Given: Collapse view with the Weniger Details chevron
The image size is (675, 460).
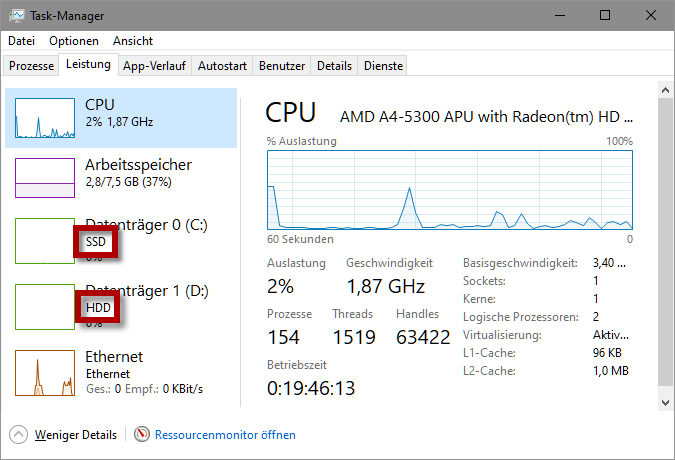Looking at the screenshot, I should click(x=18, y=435).
